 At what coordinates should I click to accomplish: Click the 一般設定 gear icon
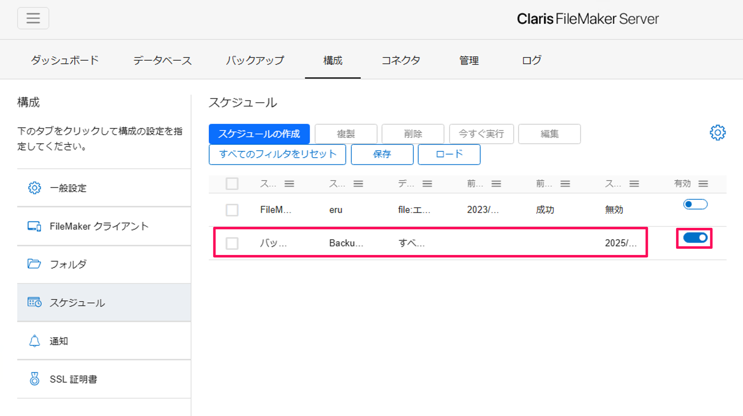[x=34, y=188]
